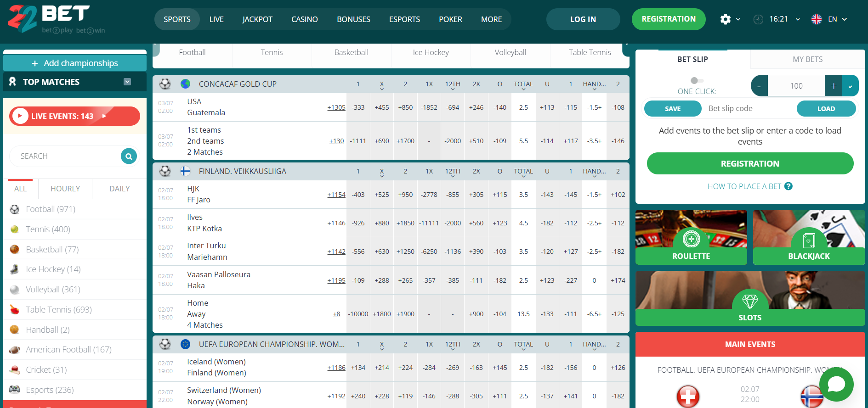The width and height of the screenshot is (868, 408).
Task: Expand the HAND... dropdown in UEFA header
Action: point(594,349)
